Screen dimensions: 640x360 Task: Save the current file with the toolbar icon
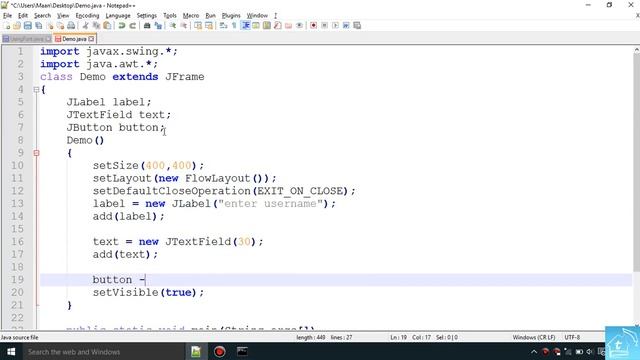27,26
